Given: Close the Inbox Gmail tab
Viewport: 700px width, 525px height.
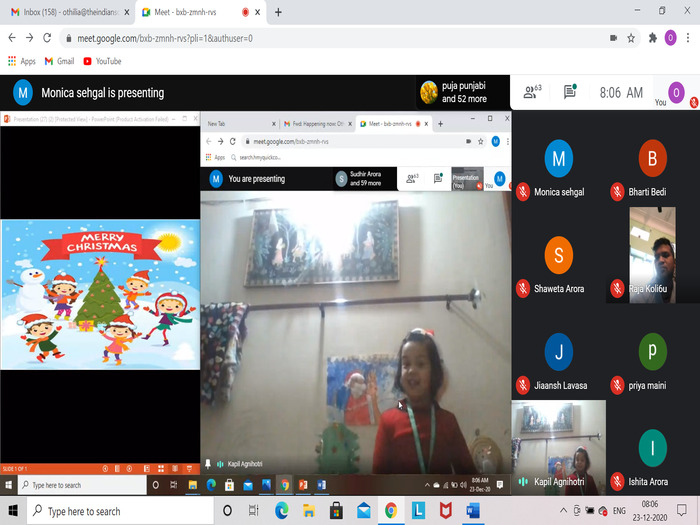Looking at the screenshot, I should tap(127, 12).
